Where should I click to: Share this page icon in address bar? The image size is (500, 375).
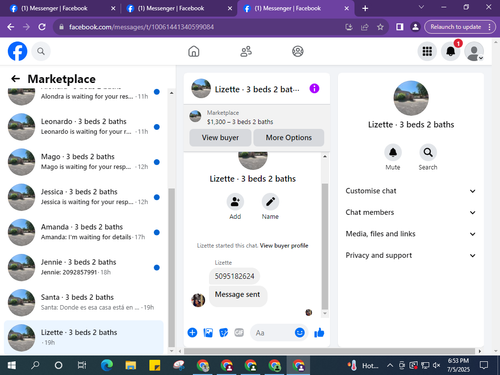click(365, 27)
